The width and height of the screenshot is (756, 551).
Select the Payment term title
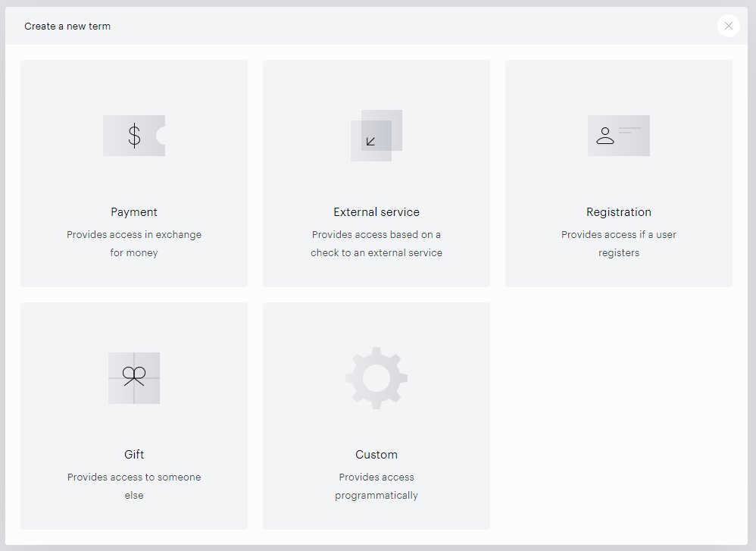coord(134,211)
